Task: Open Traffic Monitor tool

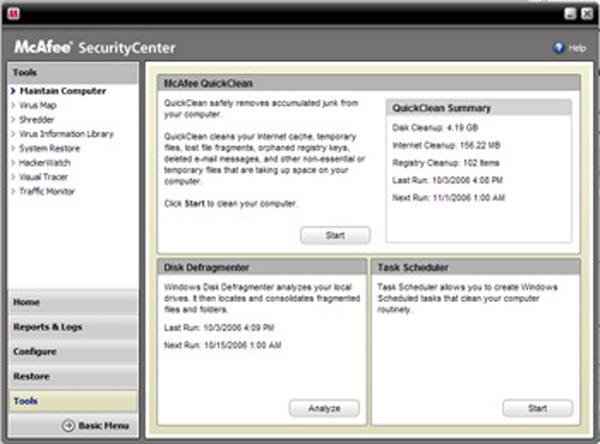Action: (x=47, y=191)
